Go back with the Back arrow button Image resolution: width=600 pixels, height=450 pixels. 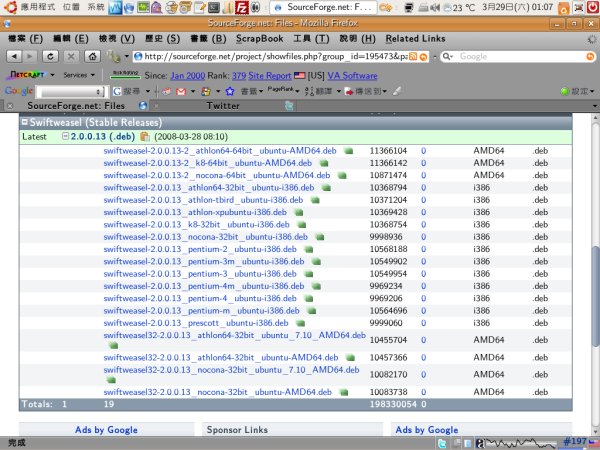(x=14, y=57)
